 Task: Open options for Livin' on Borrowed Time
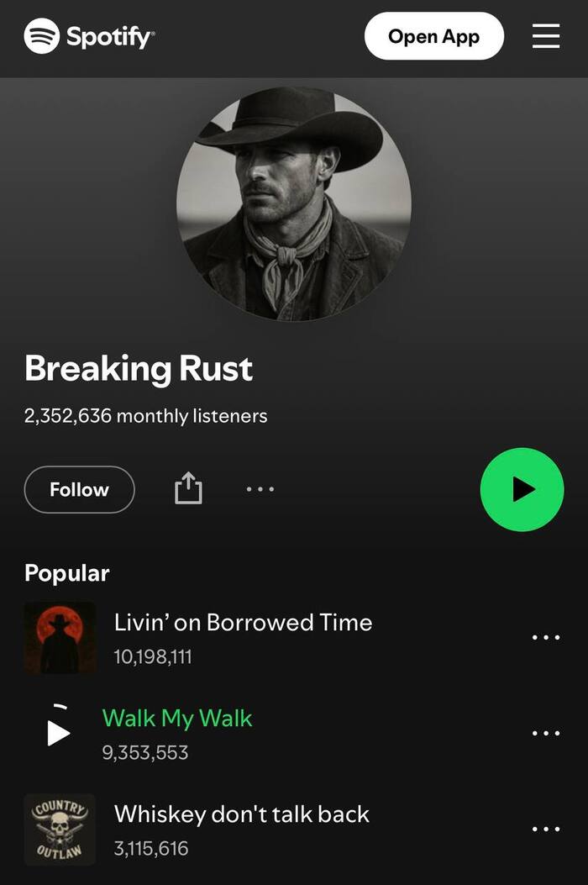(x=546, y=637)
